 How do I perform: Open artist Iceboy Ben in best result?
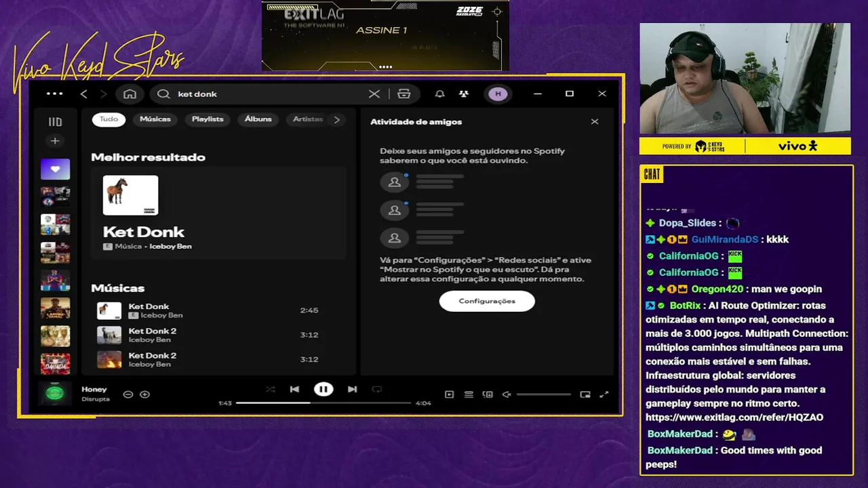pos(170,247)
